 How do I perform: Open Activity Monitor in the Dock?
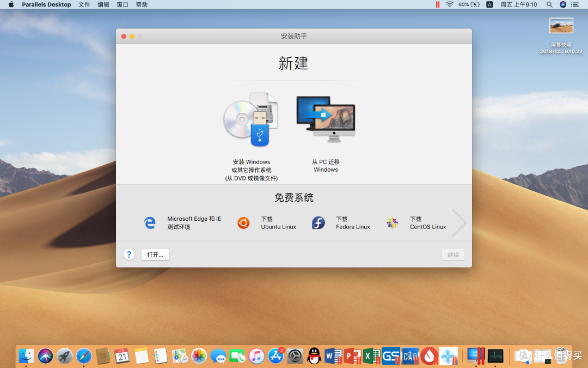point(495,355)
